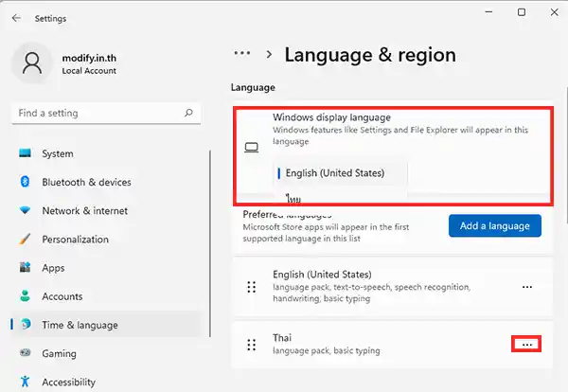Viewport: 568px width, 392px height.
Task: Open the System settings page
Action: [57, 153]
